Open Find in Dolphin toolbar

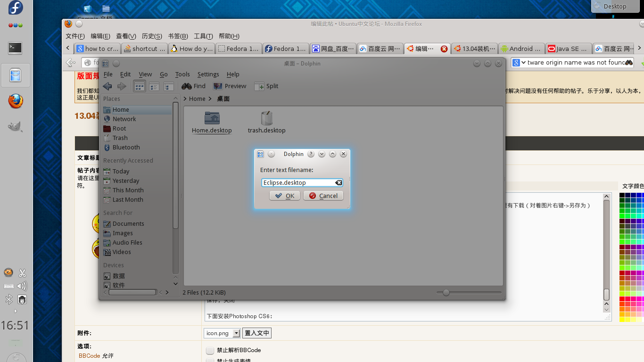pos(194,86)
